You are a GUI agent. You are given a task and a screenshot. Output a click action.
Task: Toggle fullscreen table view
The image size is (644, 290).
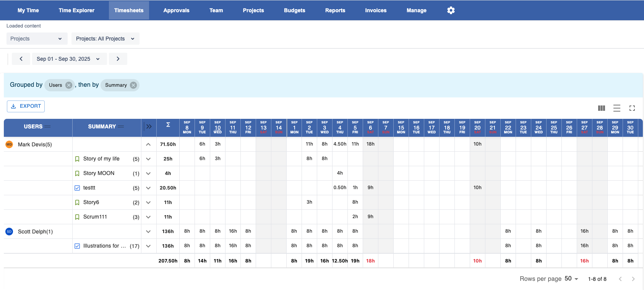(x=632, y=108)
